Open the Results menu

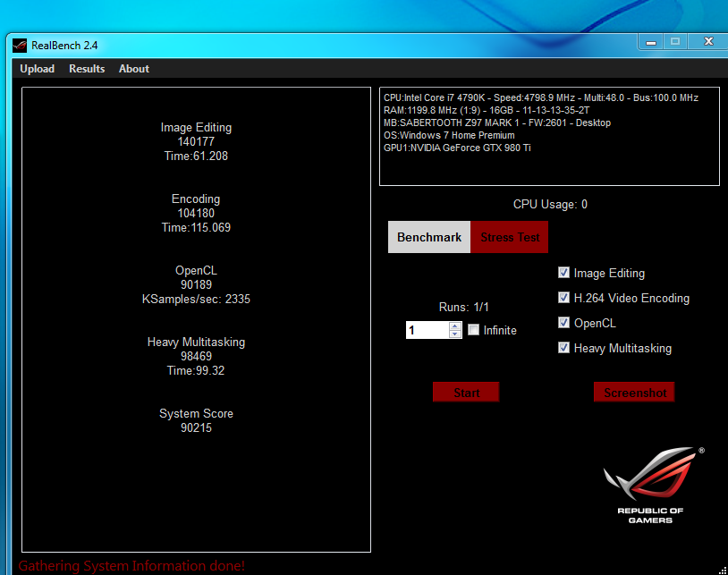tap(87, 69)
